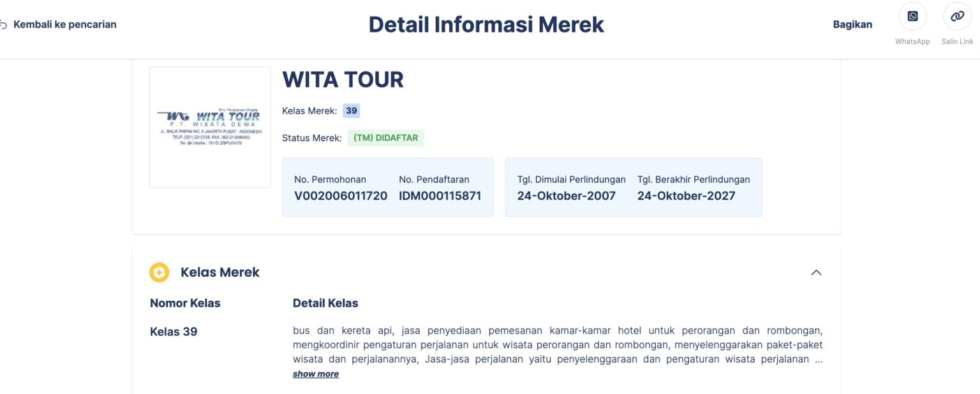Open the WhatsApp circular share button
The height and width of the screenshot is (394, 980).
912,15
